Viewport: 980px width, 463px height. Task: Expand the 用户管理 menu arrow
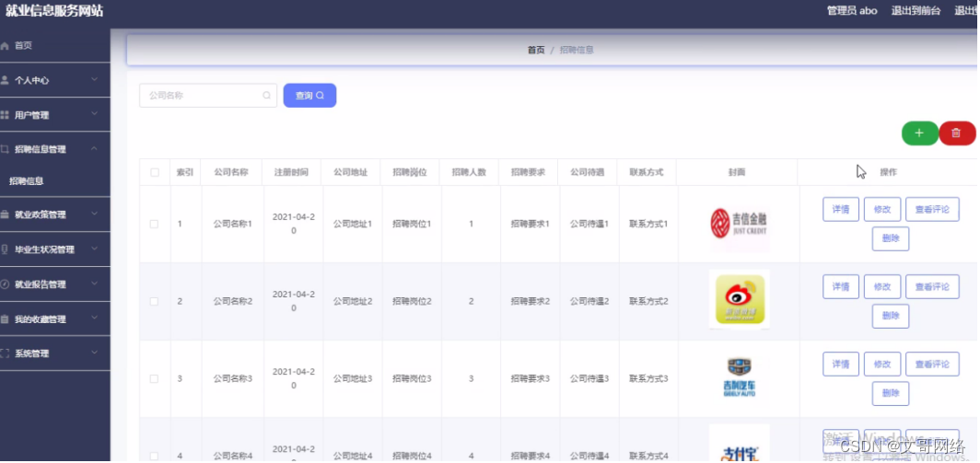(x=94, y=114)
